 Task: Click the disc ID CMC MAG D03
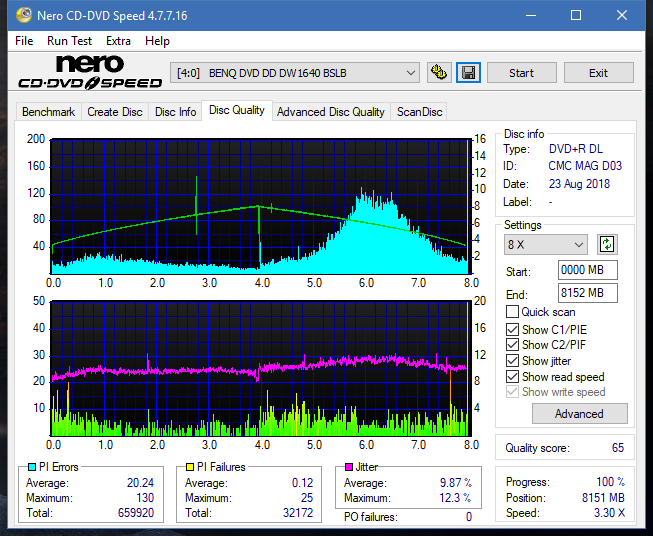[x=585, y=166]
